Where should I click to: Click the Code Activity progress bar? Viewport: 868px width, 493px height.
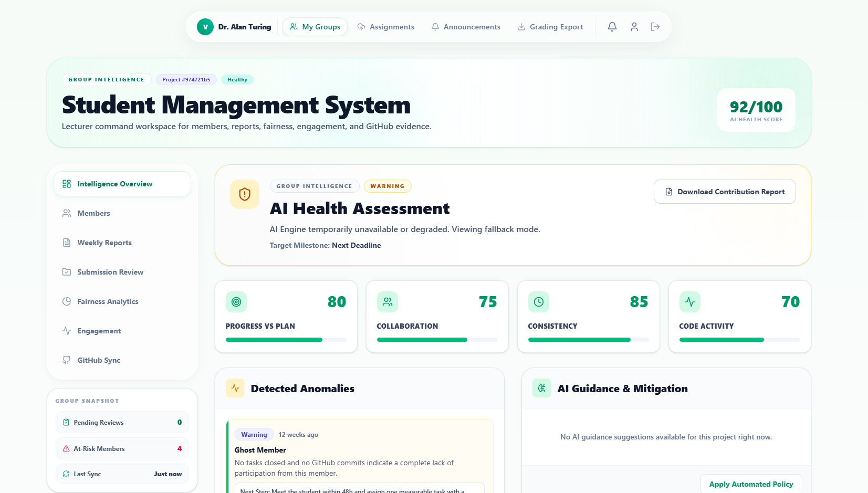pos(740,340)
